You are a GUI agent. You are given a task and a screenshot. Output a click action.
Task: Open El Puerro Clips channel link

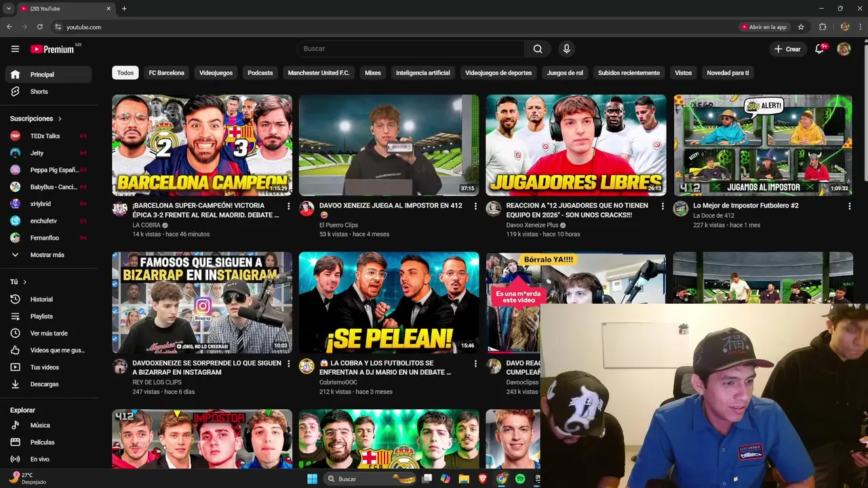coord(338,225)
